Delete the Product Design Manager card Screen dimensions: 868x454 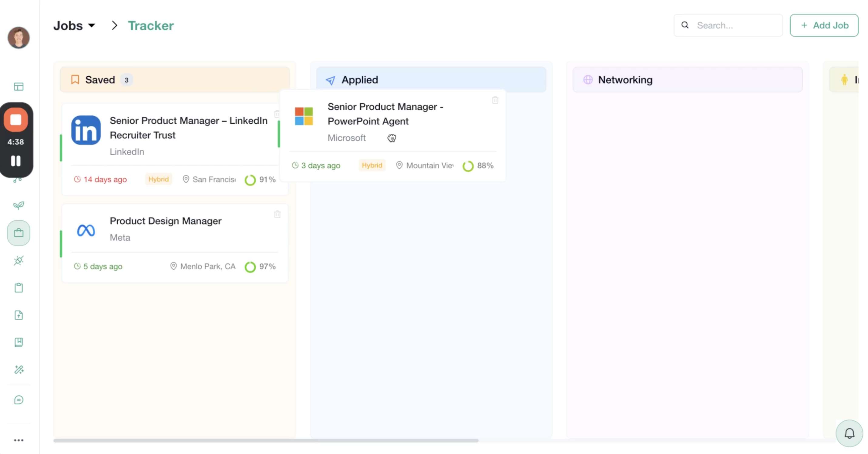point(277,215)
